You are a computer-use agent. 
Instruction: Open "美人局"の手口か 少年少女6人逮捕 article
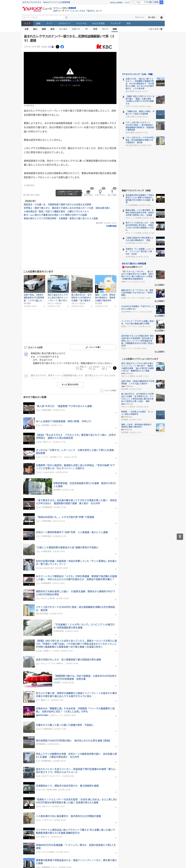[x=64, y=406]
